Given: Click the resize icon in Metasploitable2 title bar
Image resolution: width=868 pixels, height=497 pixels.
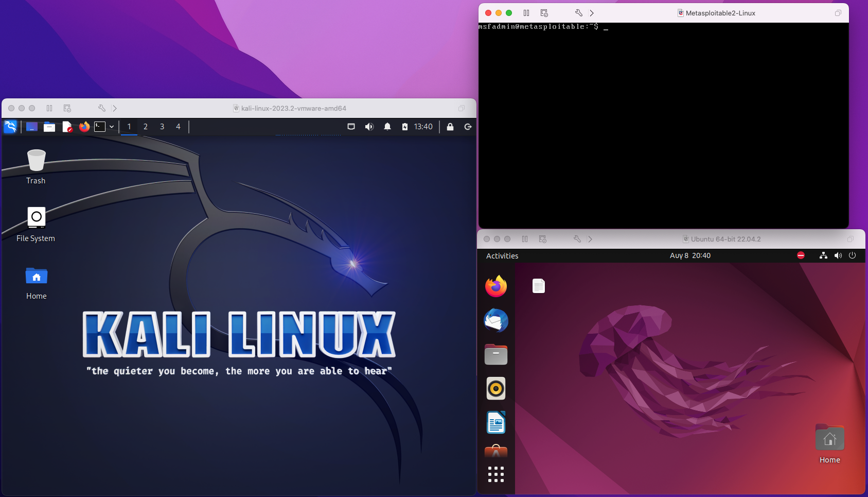Looking at the screenshot, I should [x=838, y=13].
